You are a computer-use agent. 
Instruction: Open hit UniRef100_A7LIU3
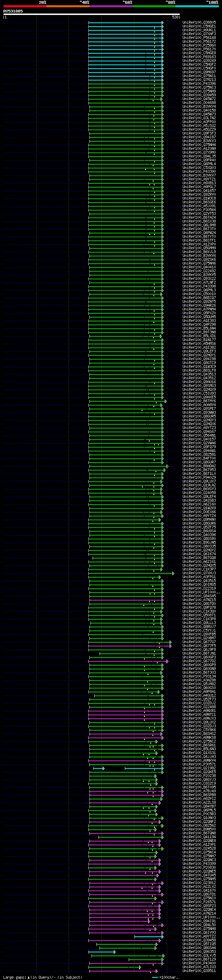pyautogui.click(x=199, y=967)
